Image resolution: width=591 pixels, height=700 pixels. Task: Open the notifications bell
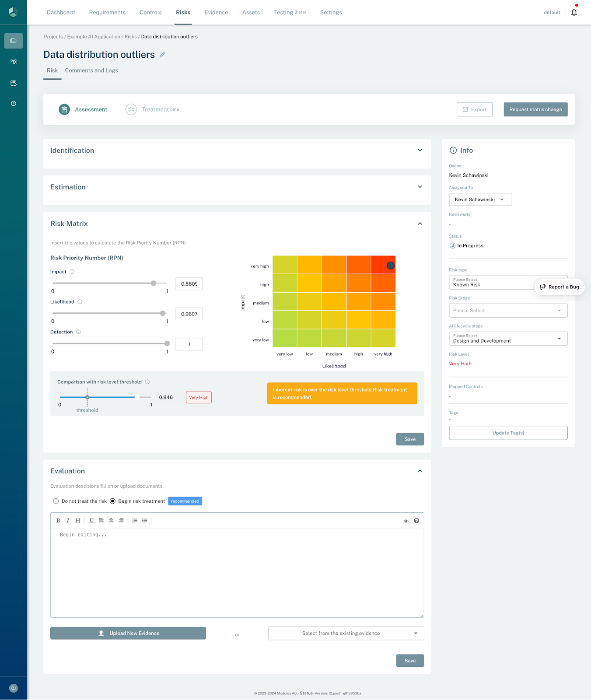(x=574, y=12)
